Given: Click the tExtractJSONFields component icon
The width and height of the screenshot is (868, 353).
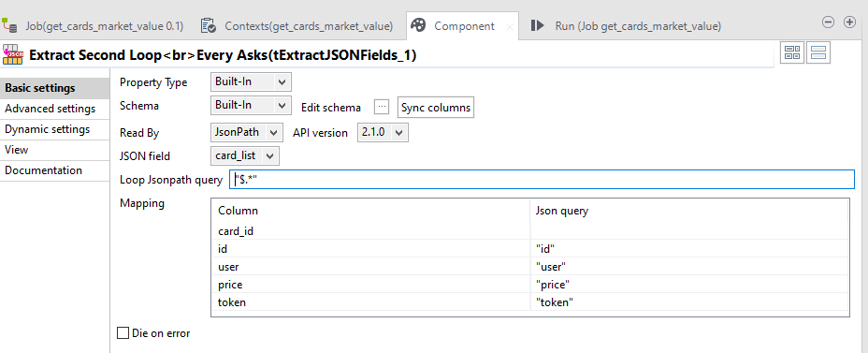Looking at the screenshot, I should click(x=13, y=54).
